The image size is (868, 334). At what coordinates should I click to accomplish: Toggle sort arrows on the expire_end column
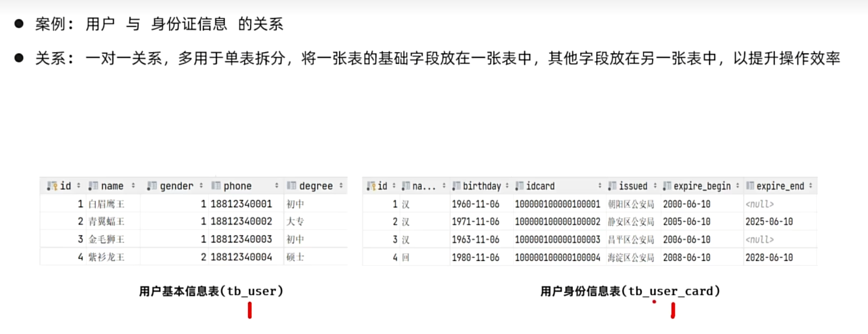click(811, 185)
